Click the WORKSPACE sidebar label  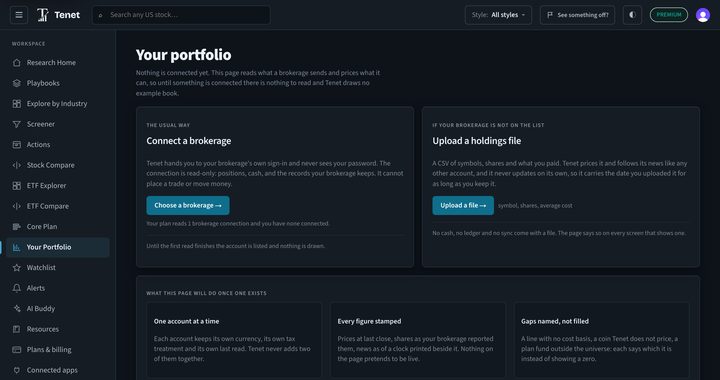pos(28,44)
